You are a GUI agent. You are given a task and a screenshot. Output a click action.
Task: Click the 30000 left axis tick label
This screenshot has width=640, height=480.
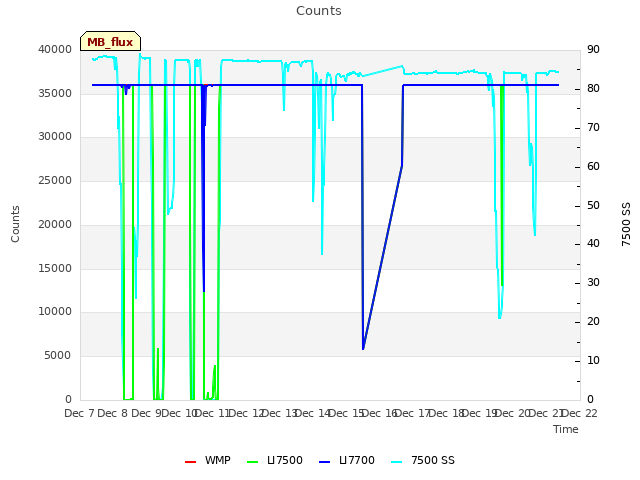55,136
